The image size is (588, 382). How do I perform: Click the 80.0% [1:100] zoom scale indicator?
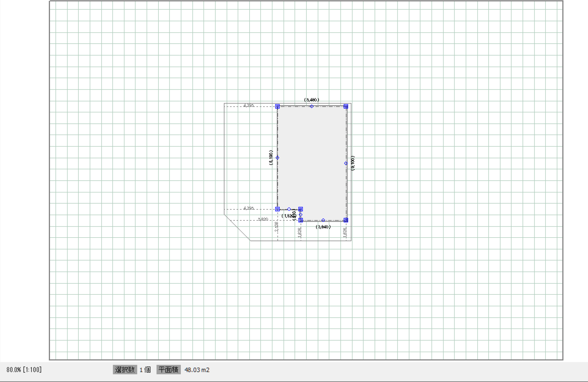pos(24,370)
